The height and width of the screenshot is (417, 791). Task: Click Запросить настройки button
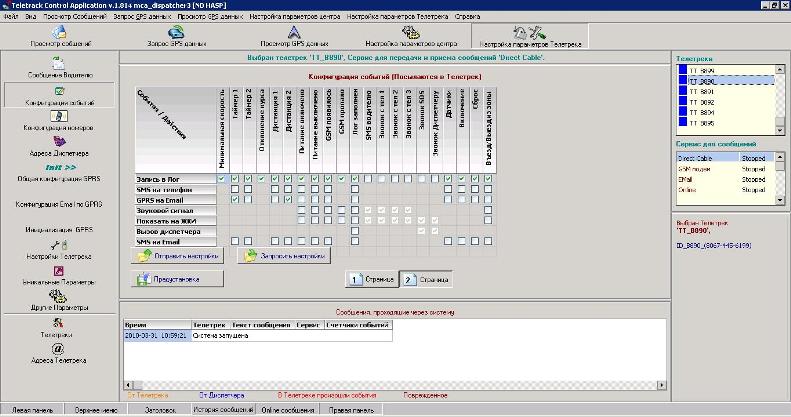tap(282, 255)
